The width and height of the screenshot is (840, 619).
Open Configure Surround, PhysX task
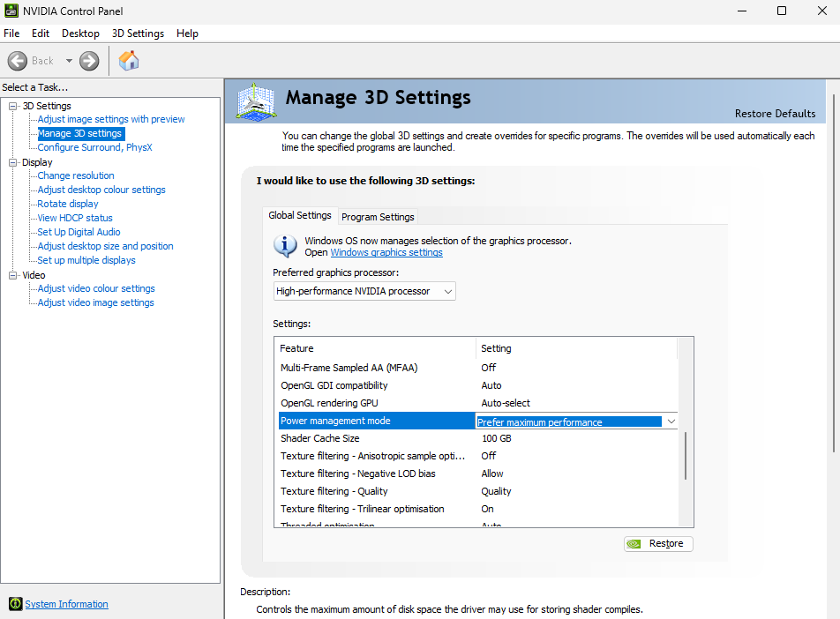pyautogui.click(x=94, y=147)
